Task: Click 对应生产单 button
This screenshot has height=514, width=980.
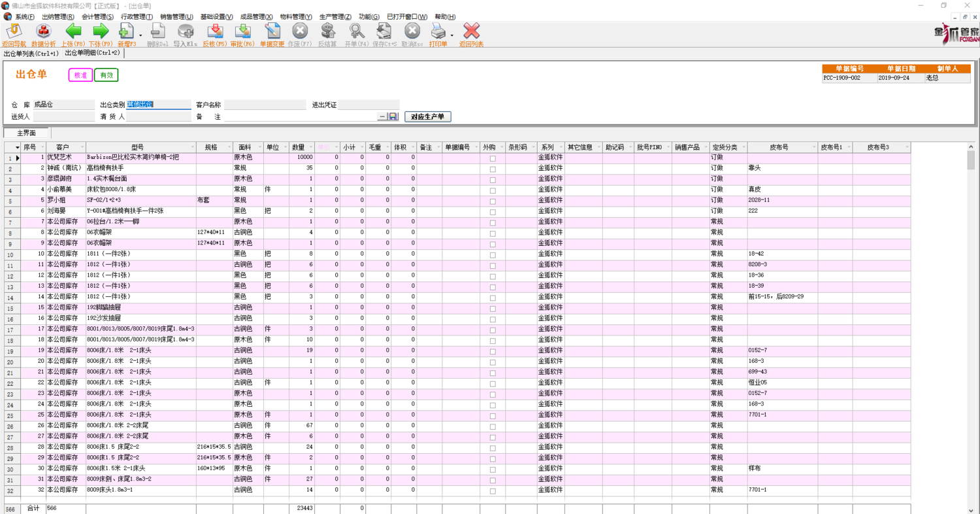Action: tap(427, 117)
